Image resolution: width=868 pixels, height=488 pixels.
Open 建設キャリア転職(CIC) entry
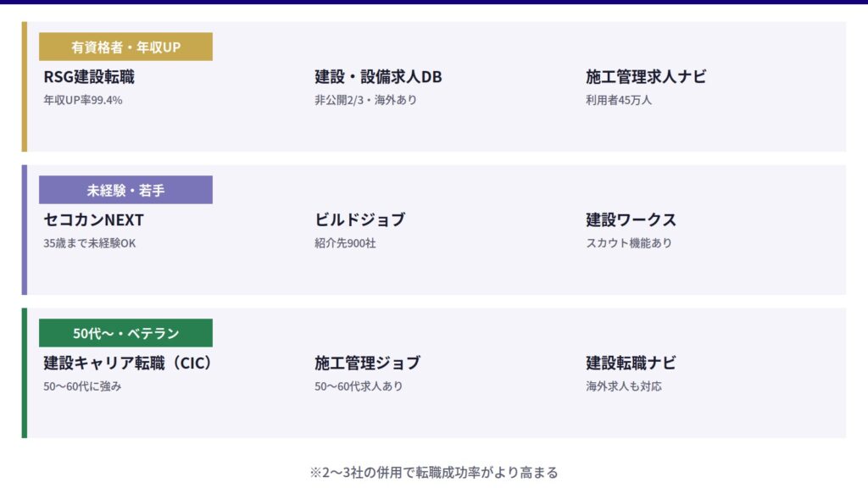pyautogui.click(x=127, y=363)
